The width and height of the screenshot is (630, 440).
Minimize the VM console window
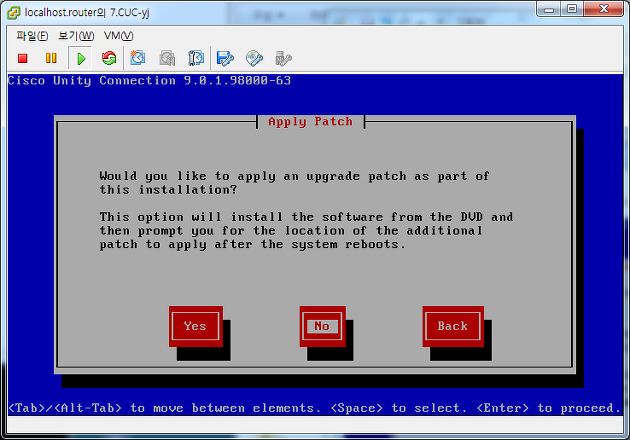pyautogui.click(x=549, y=10)
